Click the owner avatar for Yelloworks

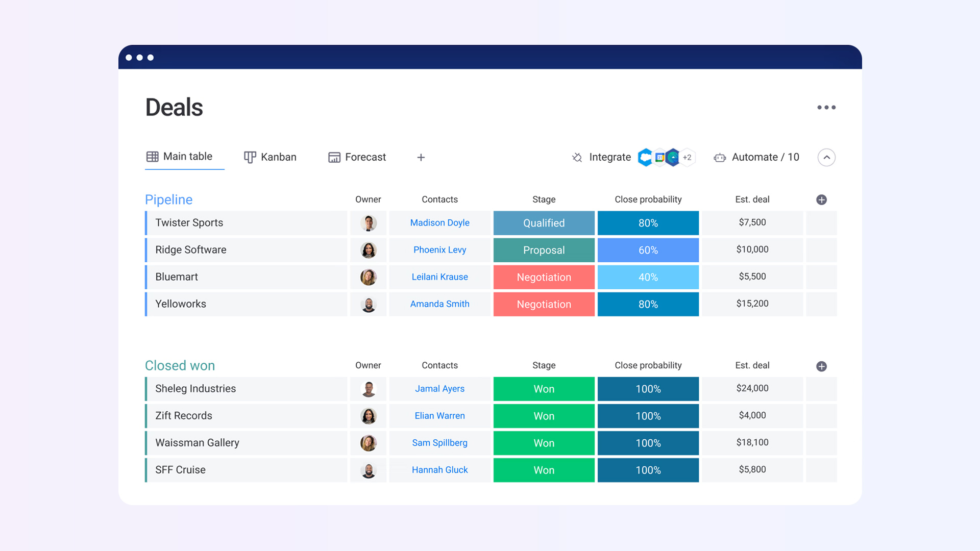(369, 304)
